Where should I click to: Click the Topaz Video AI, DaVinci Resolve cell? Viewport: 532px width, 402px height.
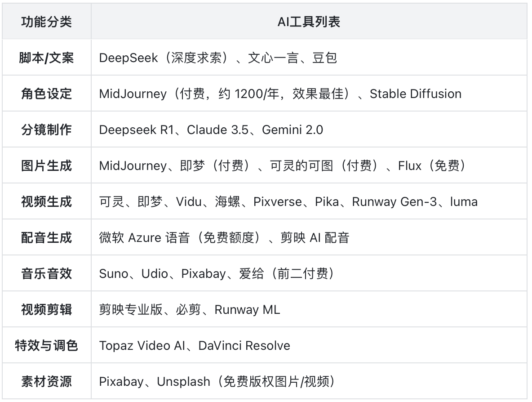[x=195, y=346]
